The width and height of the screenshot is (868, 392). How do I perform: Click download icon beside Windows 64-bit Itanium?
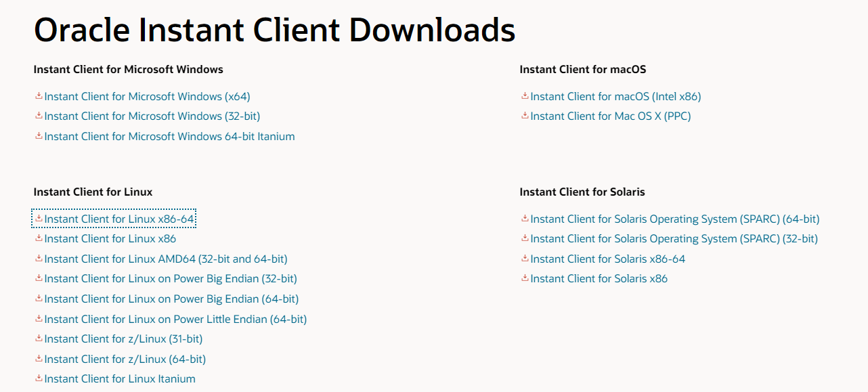(39, 136)
